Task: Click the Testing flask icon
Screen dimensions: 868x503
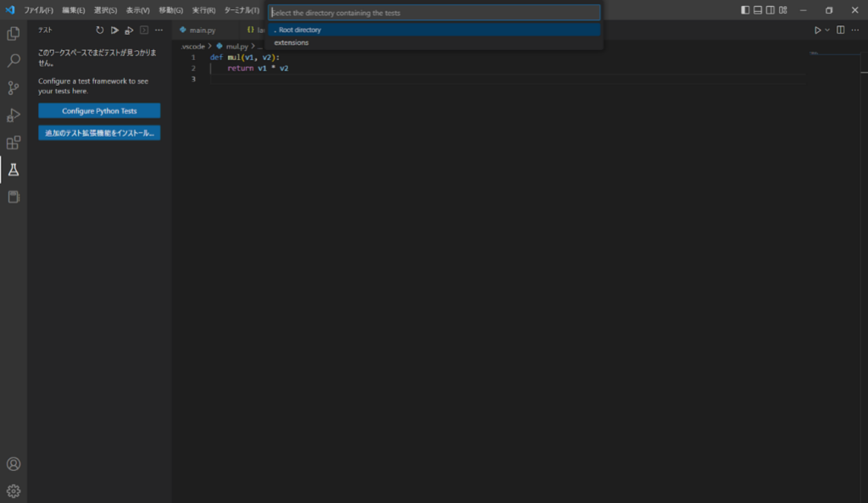Action: [x=14, y=170]
